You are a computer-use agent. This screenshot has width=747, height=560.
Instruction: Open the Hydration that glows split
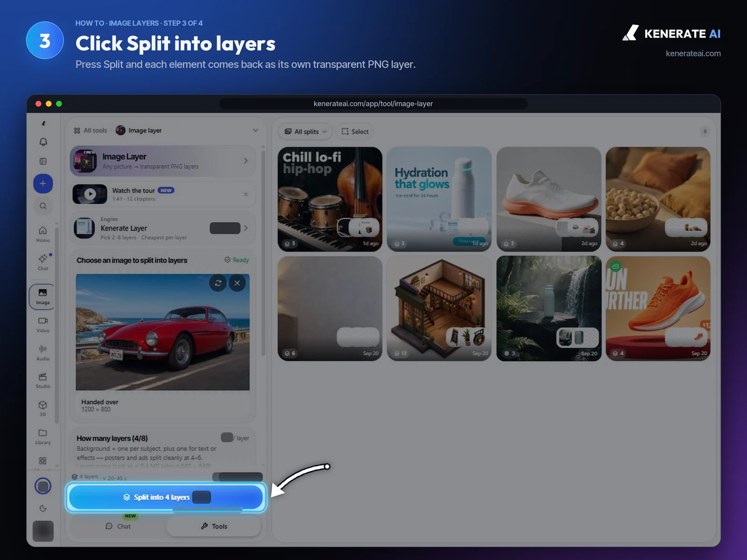[439, 199]
